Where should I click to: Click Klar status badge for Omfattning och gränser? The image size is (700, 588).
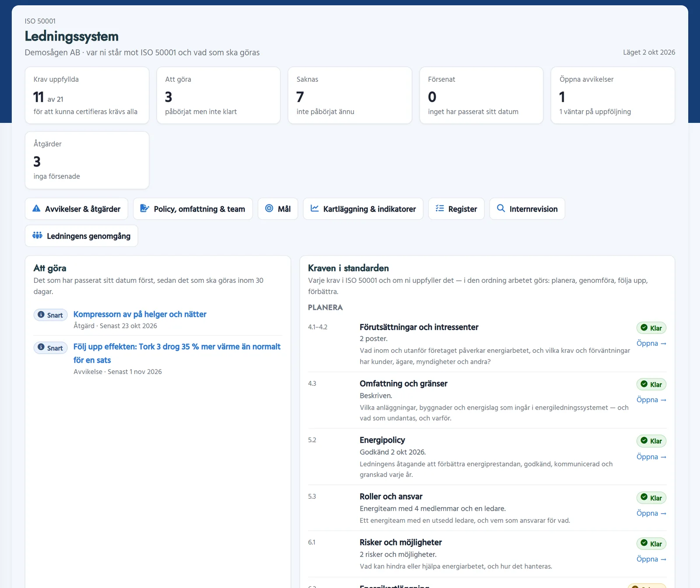(651, 384)
